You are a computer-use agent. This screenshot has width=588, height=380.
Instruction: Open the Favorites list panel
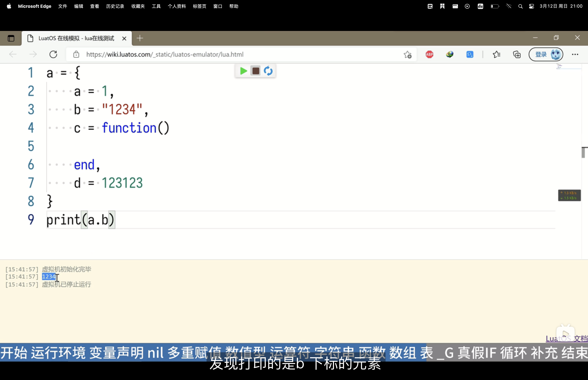pyautogui.click(x=496, y=55)
